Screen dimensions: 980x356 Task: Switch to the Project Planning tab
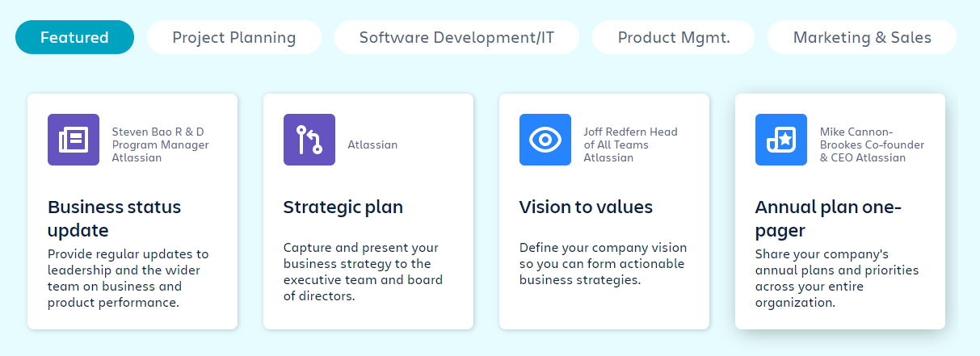[234, 37]
